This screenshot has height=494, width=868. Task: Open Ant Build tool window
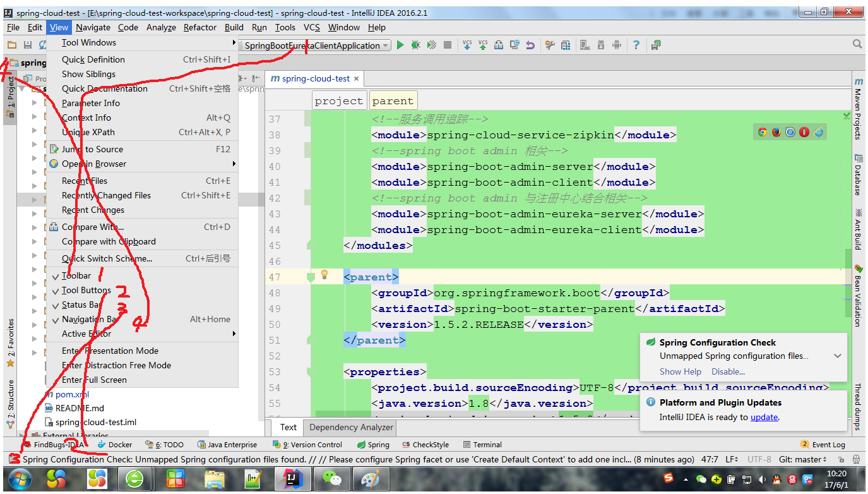859,229
